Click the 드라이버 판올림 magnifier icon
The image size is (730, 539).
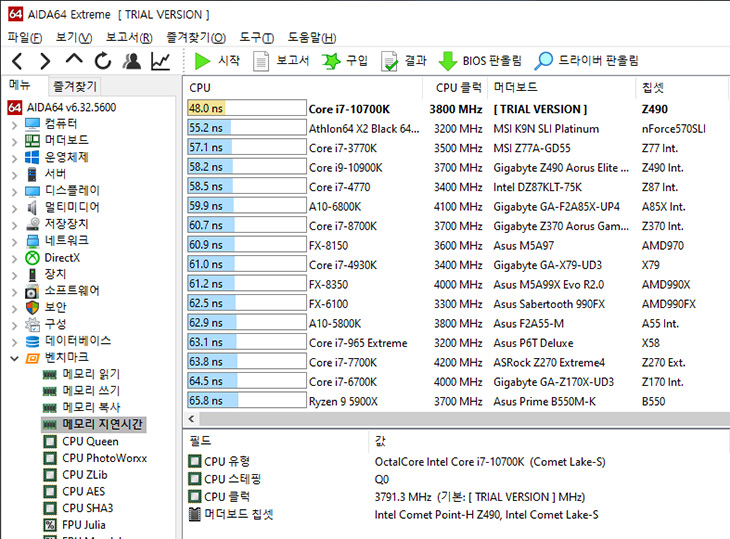(543, 61)
